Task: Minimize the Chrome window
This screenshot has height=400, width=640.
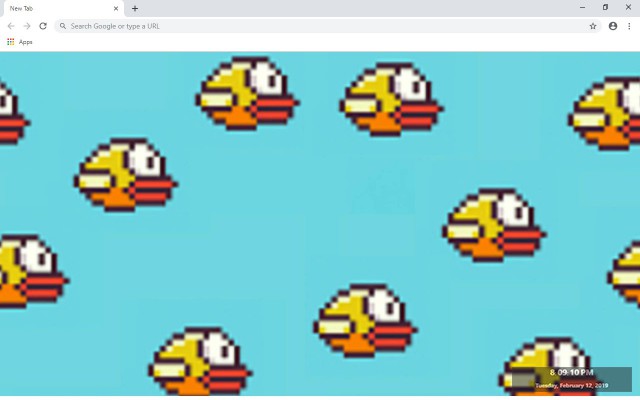Action: (582, 7)
